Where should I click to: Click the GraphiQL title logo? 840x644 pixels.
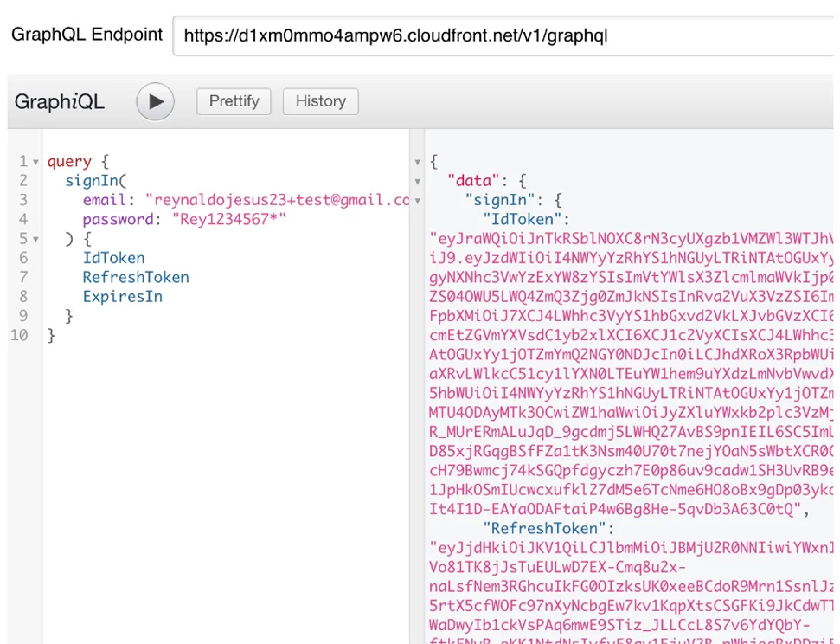click(x=60, y=101)
